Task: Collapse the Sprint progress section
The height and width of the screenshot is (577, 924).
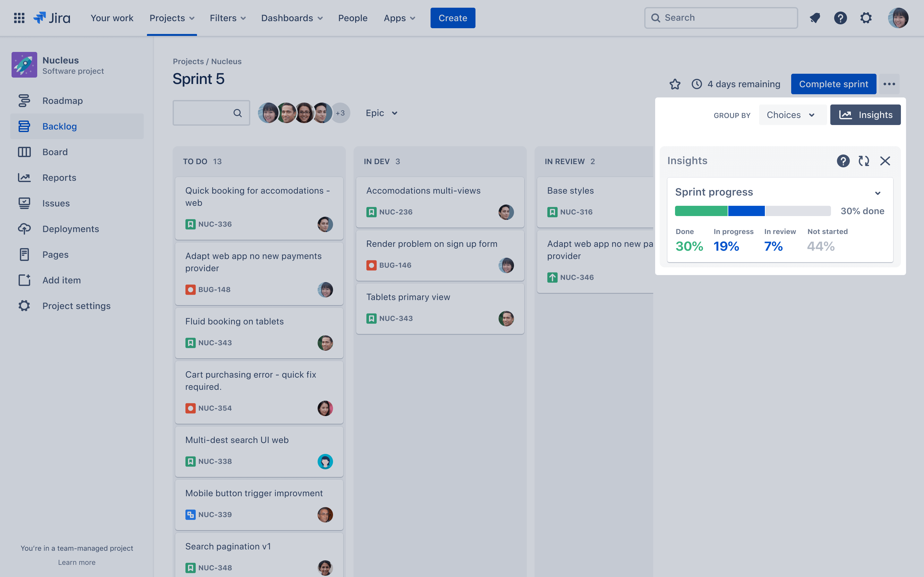Action: point(877,193)
